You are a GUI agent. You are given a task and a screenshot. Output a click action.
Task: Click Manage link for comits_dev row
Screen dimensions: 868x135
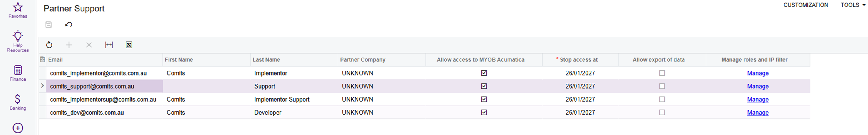point(757,113)
